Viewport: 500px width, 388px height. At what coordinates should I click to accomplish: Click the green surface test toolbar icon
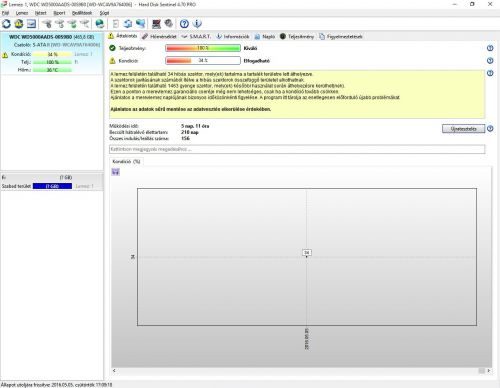click(x=72, y=24)
